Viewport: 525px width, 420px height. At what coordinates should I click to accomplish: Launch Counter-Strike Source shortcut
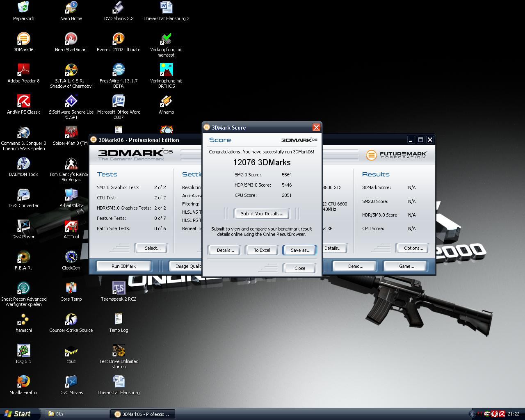pos(71,319)
